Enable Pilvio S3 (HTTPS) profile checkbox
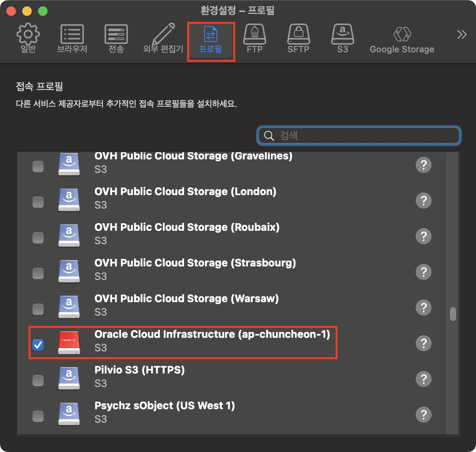This screenshot has height=452, width=476. [x=38, y=381]
